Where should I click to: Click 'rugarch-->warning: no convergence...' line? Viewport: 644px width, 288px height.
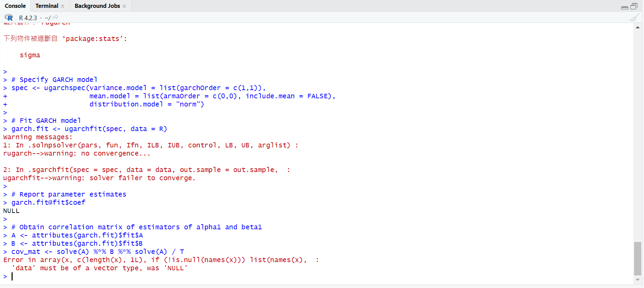(77, 153)
